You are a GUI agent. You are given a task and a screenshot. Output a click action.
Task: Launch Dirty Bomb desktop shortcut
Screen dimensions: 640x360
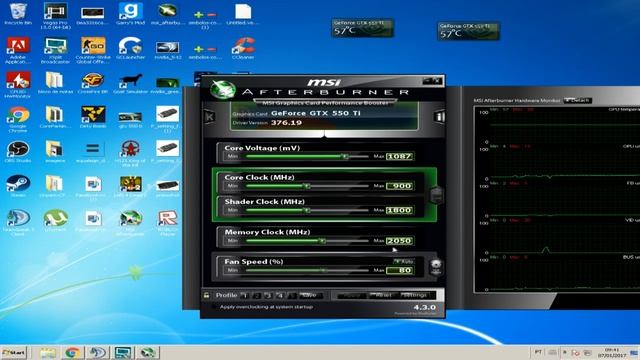93,118
